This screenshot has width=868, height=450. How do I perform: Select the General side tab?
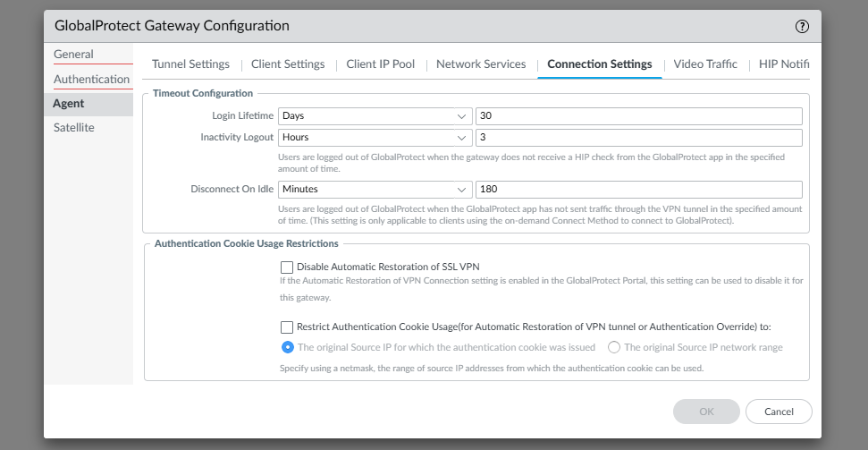click(73, 55)
